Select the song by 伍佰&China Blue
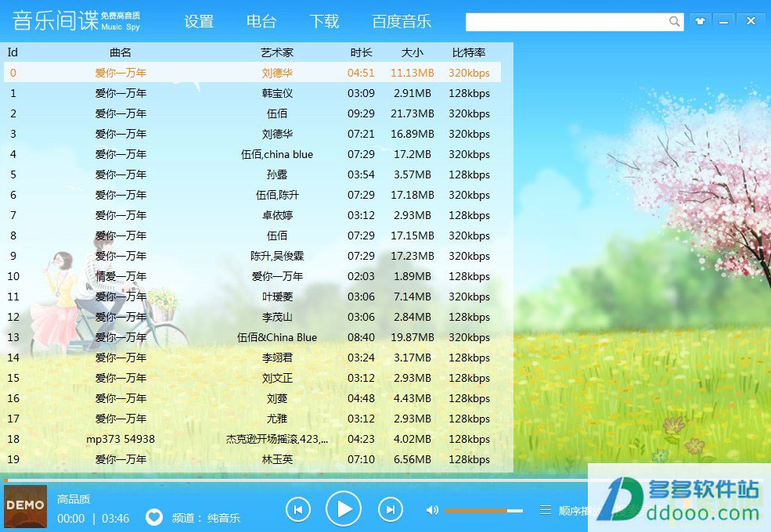This screenshot has height=532, width=771. (252, 337)
